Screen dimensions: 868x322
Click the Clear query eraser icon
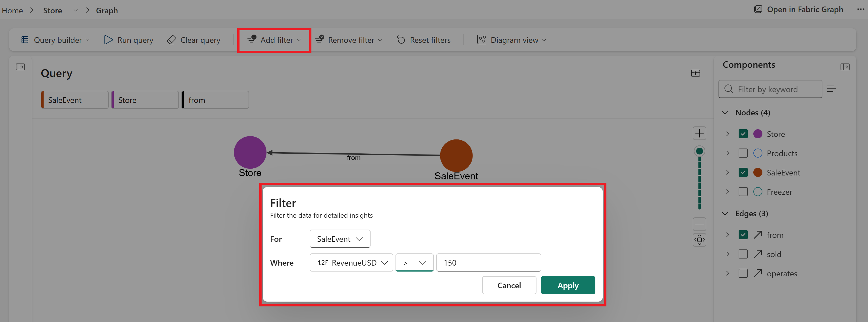click(x=172, y=40)
